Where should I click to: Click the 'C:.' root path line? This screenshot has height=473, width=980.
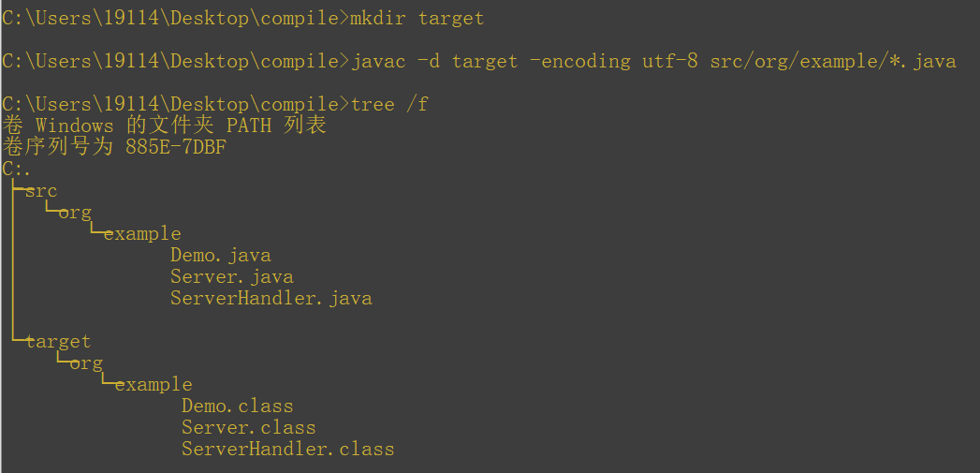[17, 169]
